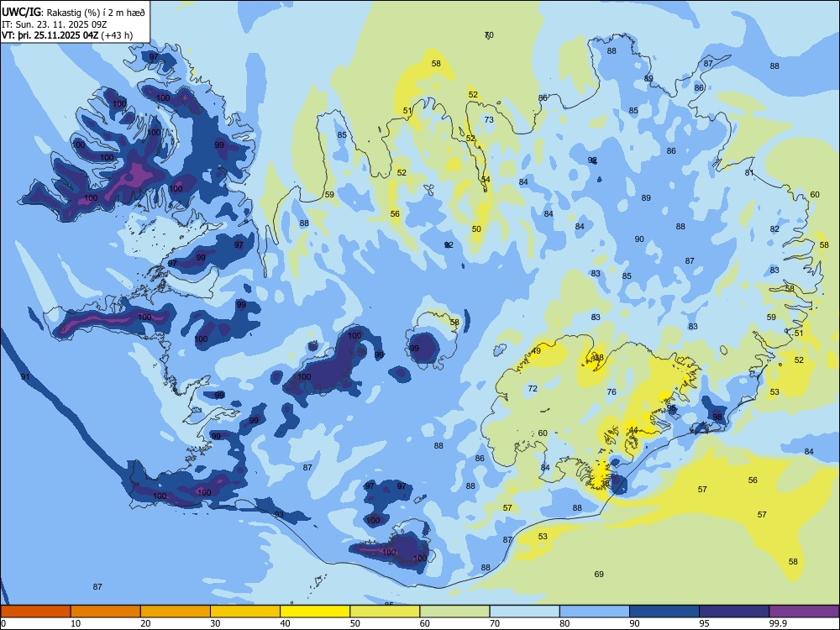Click the humidity value 72 on the map

[x=533, y=388]
